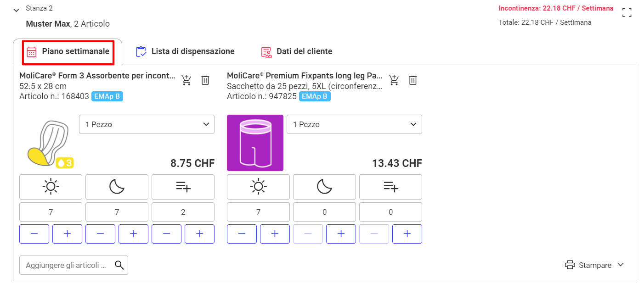Click 13.43 CHF price
This screenshot has width=644, height=289.
397,163
